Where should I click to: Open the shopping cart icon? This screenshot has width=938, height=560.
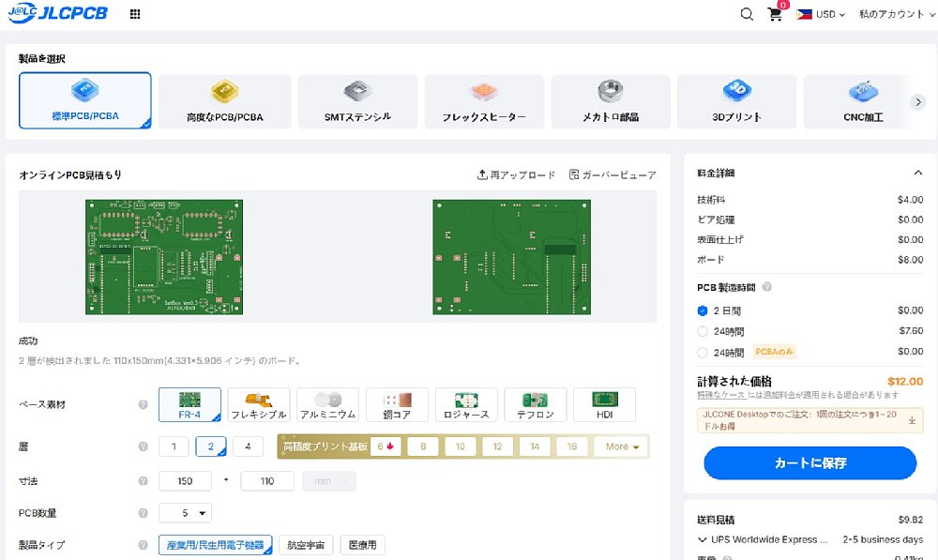(x=776, y=14)
